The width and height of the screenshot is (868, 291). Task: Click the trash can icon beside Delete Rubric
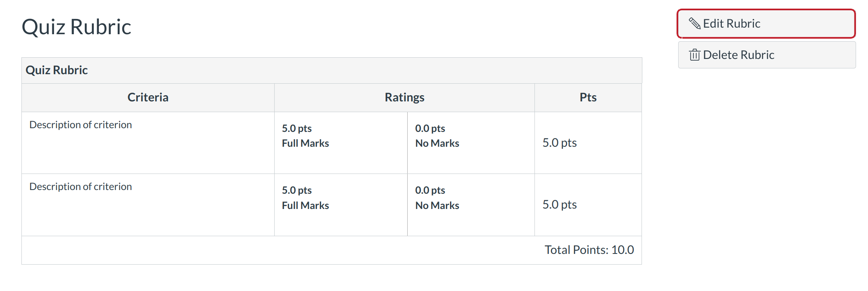pyautogui.click(x=695, y=55)
